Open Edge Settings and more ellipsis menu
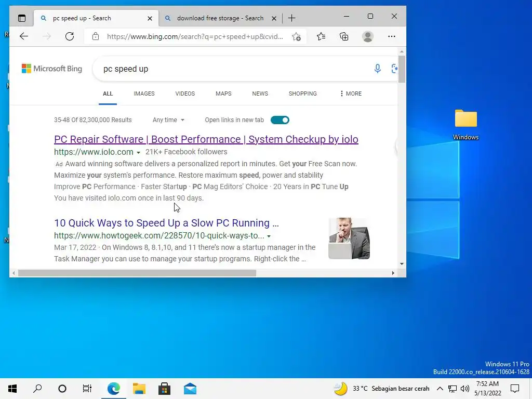The width and height of the screenshot is (532, 399). pos(392,36)
